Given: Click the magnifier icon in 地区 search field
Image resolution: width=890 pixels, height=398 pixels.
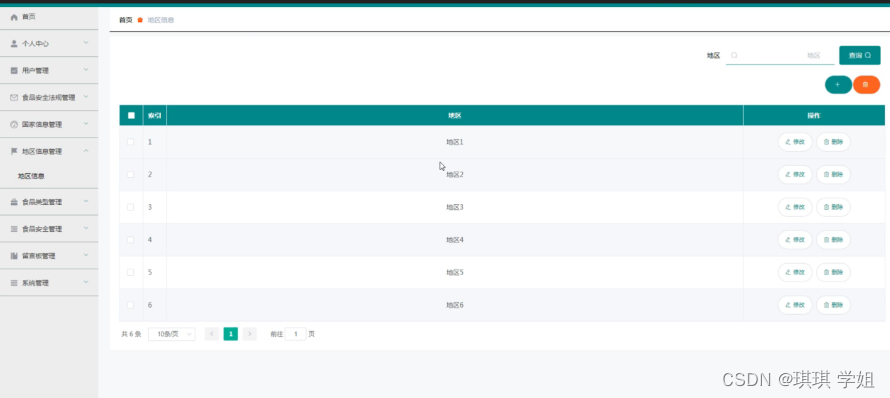Looking at the screenshot, I should tap(734, 55).
